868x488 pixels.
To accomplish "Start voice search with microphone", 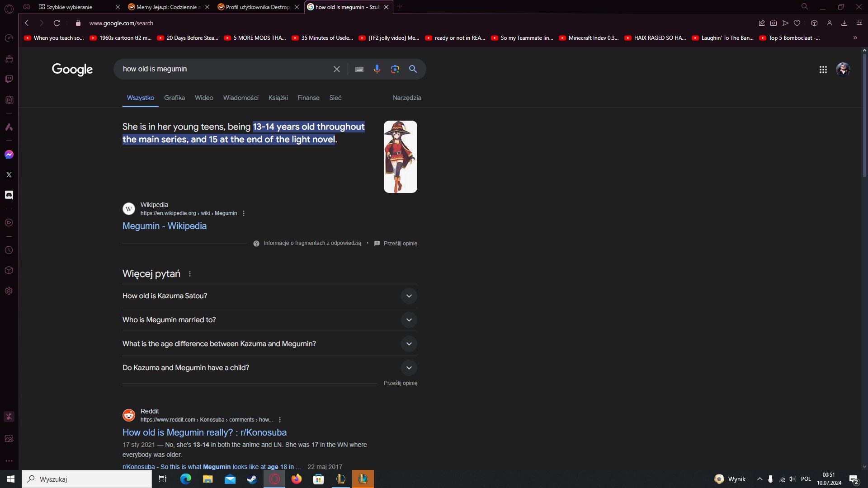I will pyautogui.click(x=377, y=69).
